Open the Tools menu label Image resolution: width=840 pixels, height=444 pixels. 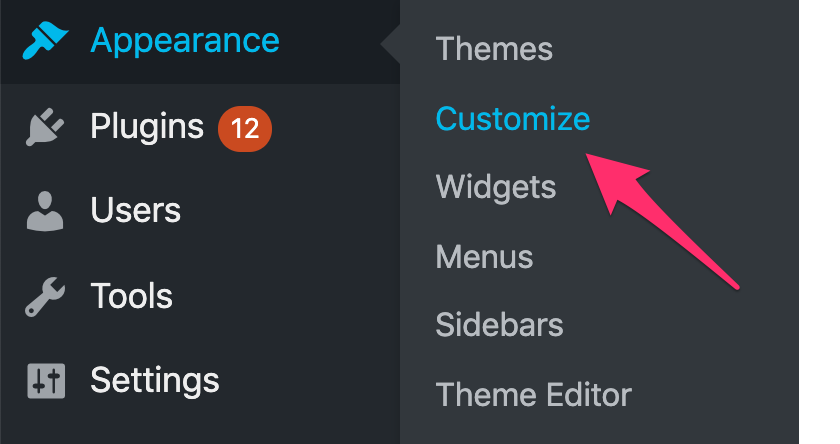(132, 296)
